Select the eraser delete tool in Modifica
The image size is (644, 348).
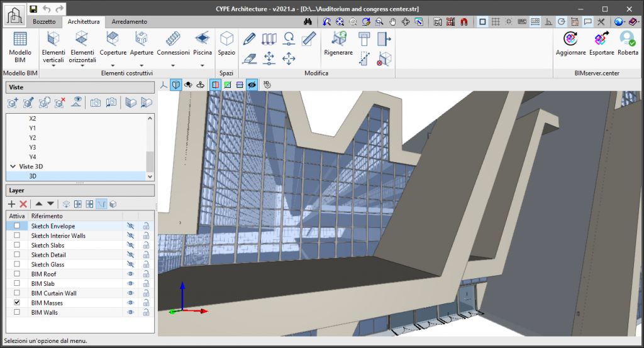tap(249, 58)
